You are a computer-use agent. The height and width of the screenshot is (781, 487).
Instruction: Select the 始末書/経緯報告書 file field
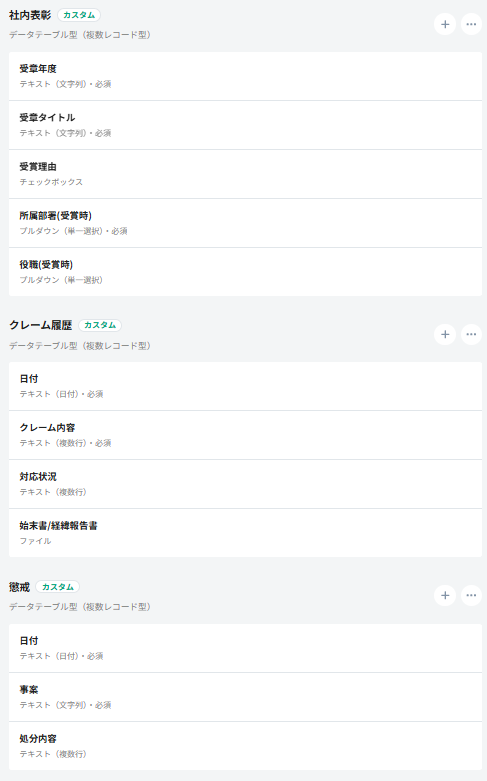[245, 532]
